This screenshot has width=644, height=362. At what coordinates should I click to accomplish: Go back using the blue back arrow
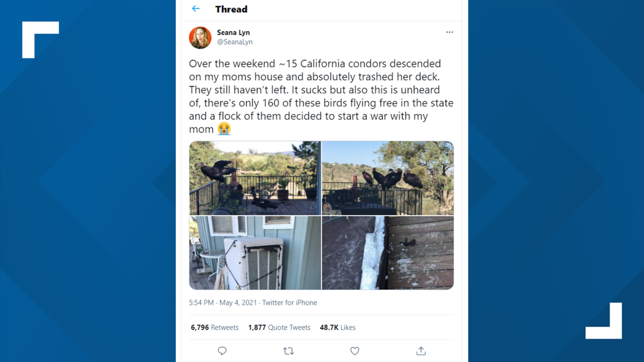click(x=196, y=9)
